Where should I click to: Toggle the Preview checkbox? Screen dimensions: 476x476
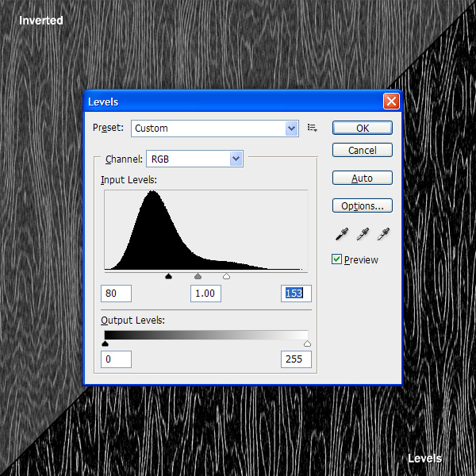click(336, 259)
